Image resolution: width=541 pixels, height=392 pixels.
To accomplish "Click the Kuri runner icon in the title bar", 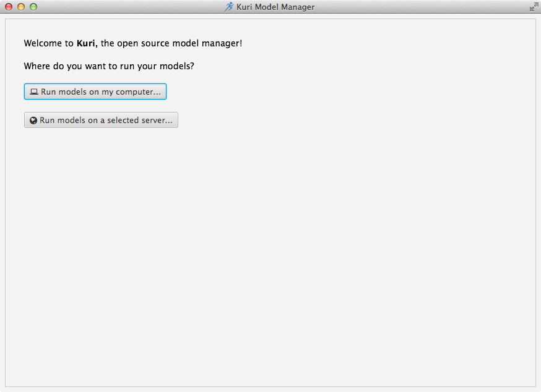I will (229, 7).
